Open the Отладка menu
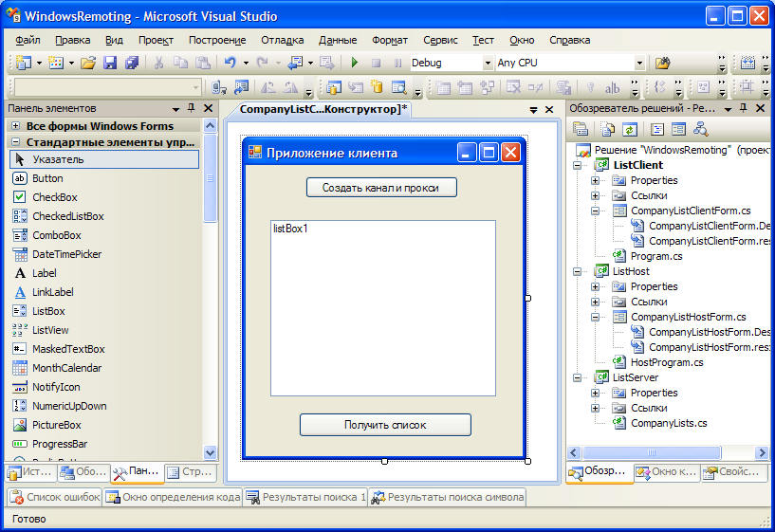 point(283,40)
